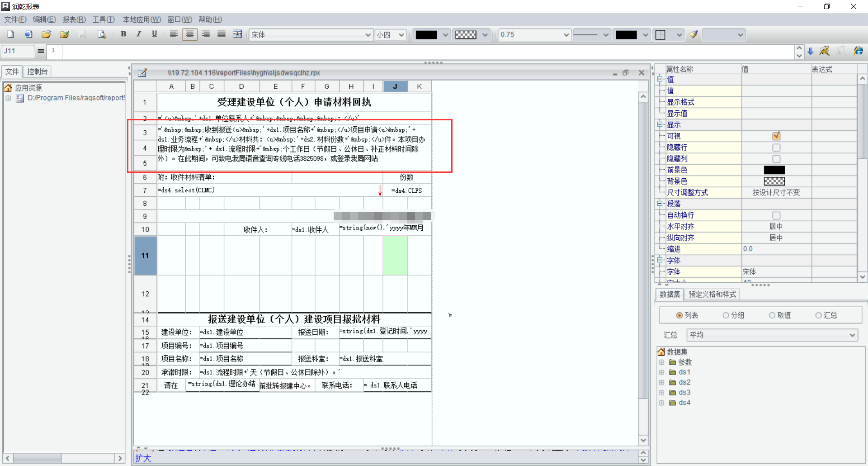Viewport: 868px width, 466px height.
Task: Select the 文件 tab in the left panel
Action: click(12, 71)
